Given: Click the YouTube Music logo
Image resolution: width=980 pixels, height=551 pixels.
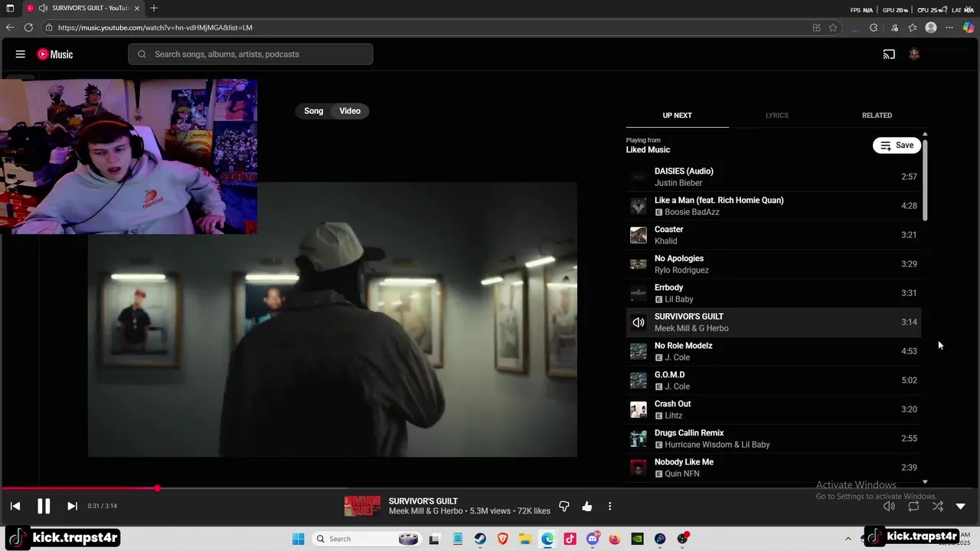Looking at the screenshot, I should (55, 54).
